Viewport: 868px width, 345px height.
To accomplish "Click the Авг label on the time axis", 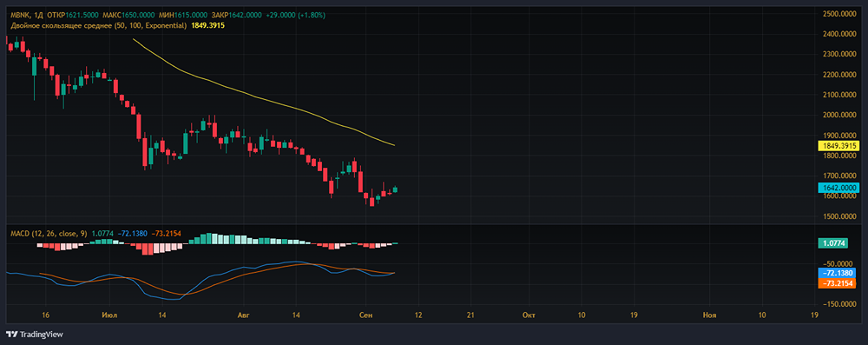I will pos(244,315).
